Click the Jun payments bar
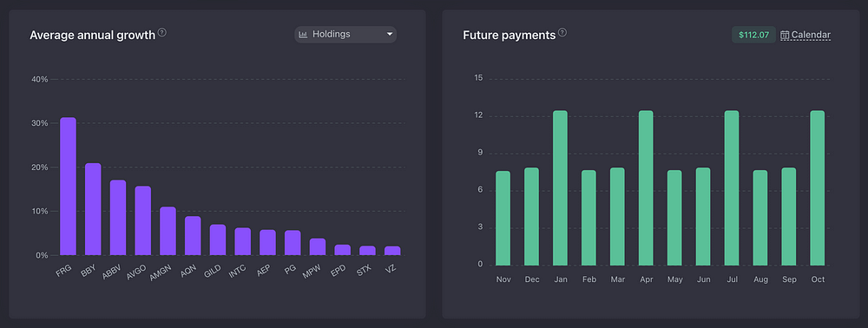This screenshot has width=868, height=328. point(703,216)
